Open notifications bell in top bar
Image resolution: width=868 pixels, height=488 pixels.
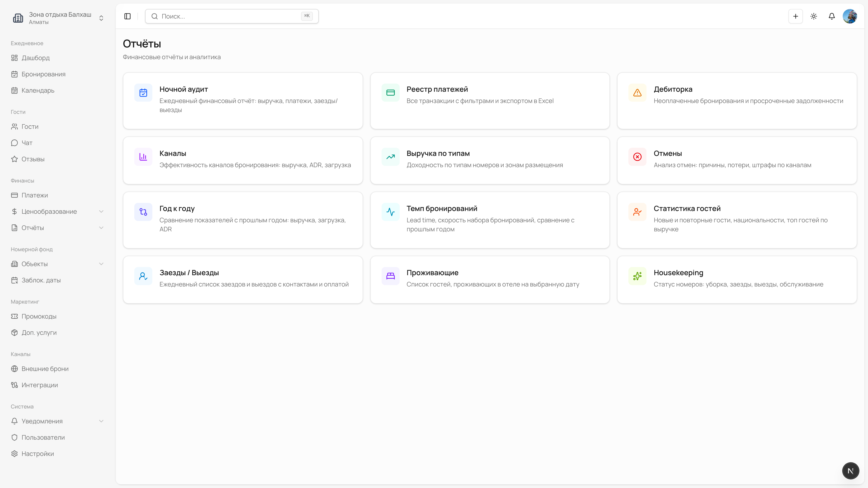pyautogui.click(x=832, y=16)
